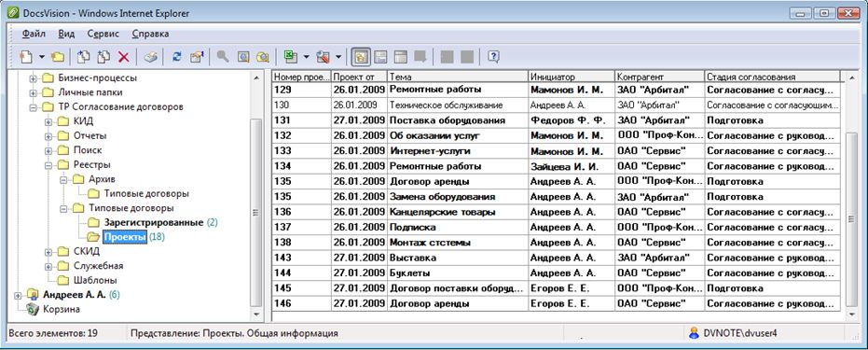Open folder properties toolbar icon
This screenshot has width=868, height=350.
(197, 57)
